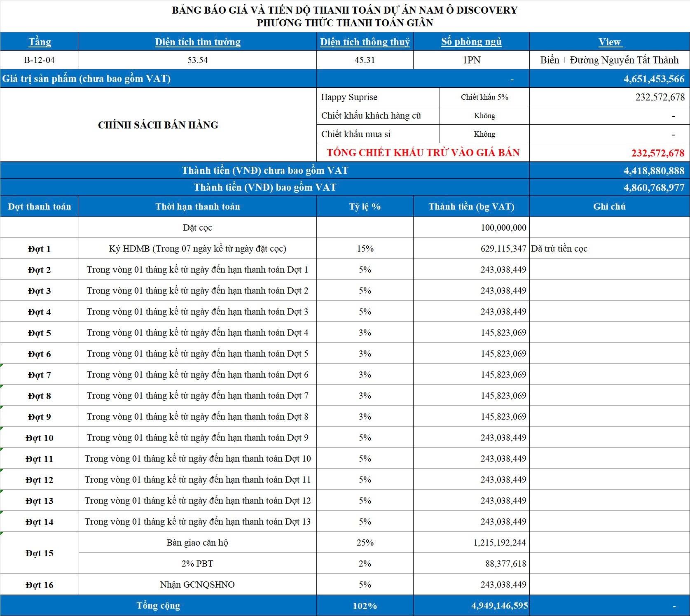Click the 'Đợt 2' row label
Viewport: 690px width, 616px height.
coord(40,270)
